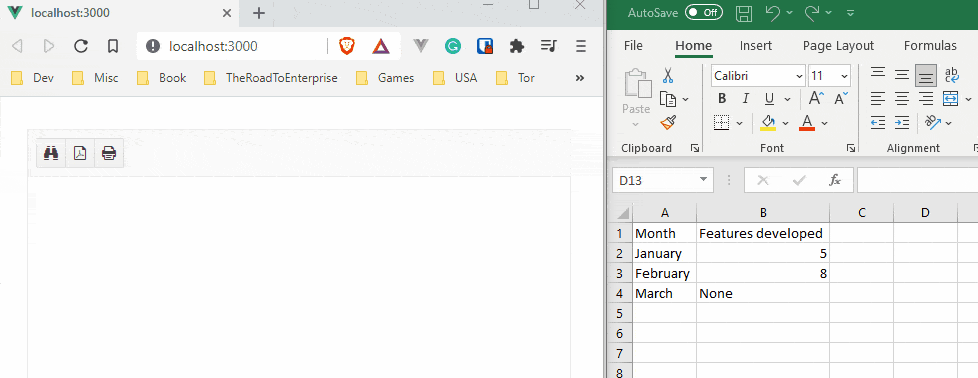Screen dimensions: 978x378
Task: Click the print icon in the viewer toolbar
Action: tap(109, 153)
